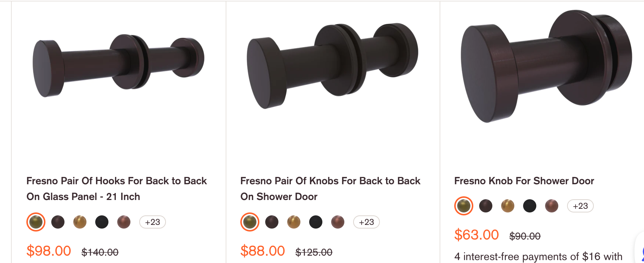The height and width of the screenshot is (263, 644).
Task: Pick the polished brass color on Fresno Knob For Shower Door
Action: point(508,206)
